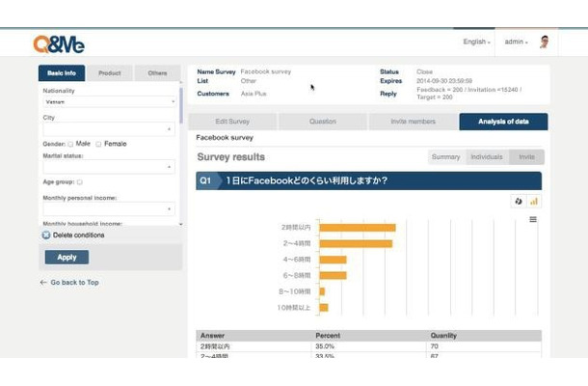Open the Marital status dropdown

(109, 167)
